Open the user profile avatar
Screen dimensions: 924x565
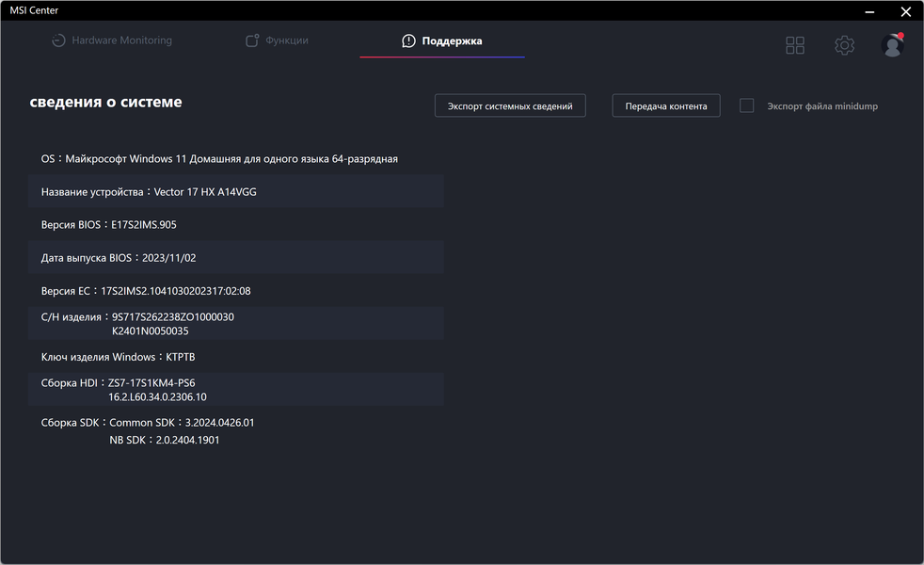click(x=892, y=45)
